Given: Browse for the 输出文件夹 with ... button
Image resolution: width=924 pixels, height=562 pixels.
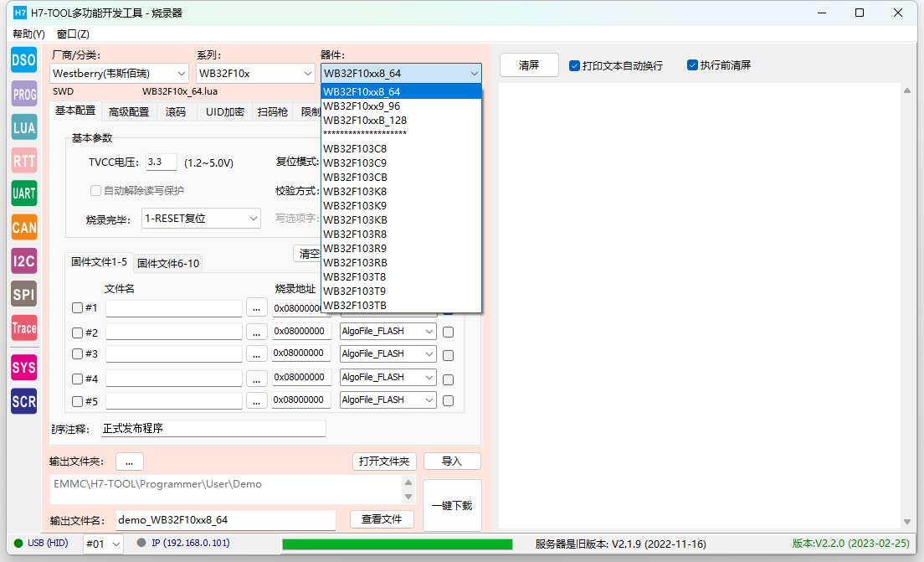Looking at the screenshot, I should click(x=130, y=461).
